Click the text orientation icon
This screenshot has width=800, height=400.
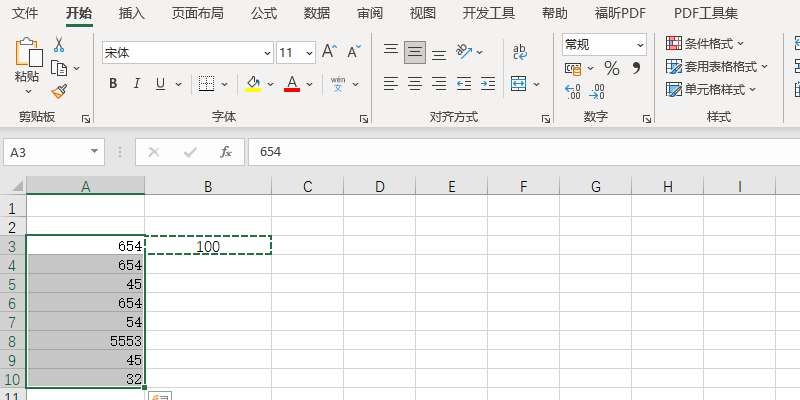464,51
